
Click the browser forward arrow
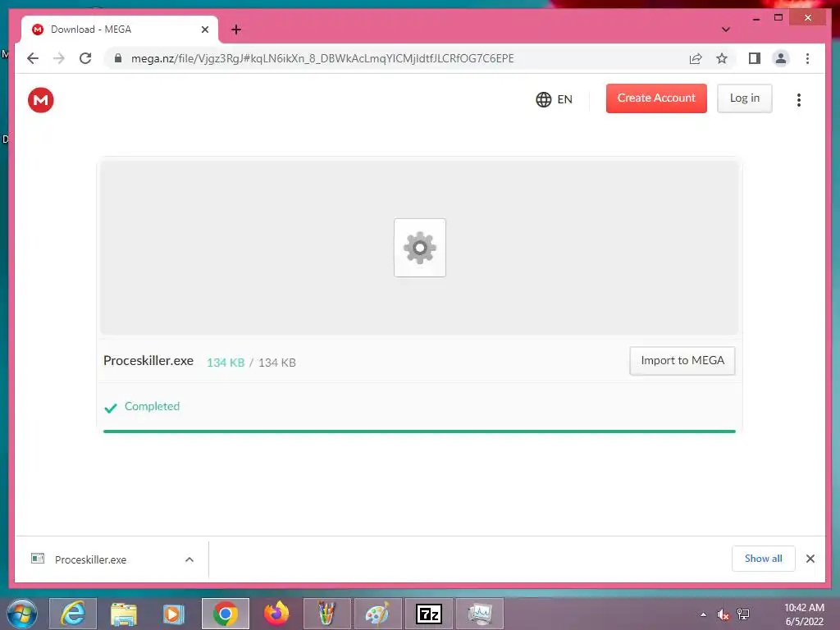(x=59, y=58)
